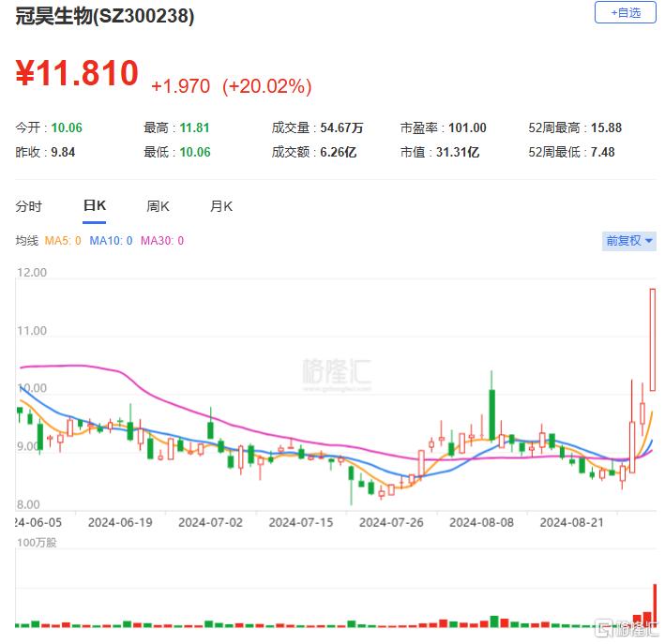This screenshot has height=644, width=665.
Task: Select the latest tall red limit-up candlestick
Action: tap(652, 339)
